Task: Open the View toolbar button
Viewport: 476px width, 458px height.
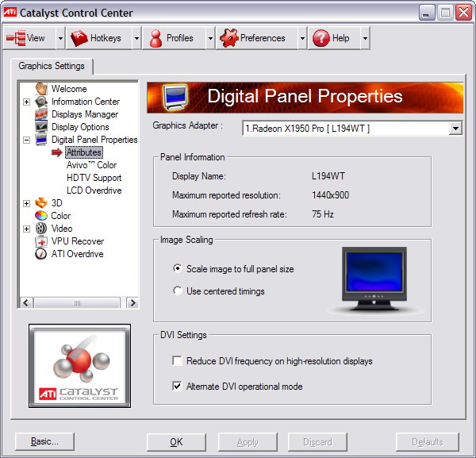Action: tap(29, 38)
